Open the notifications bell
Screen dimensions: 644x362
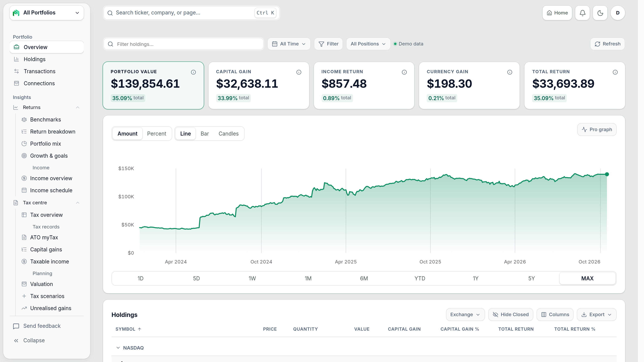587,13
